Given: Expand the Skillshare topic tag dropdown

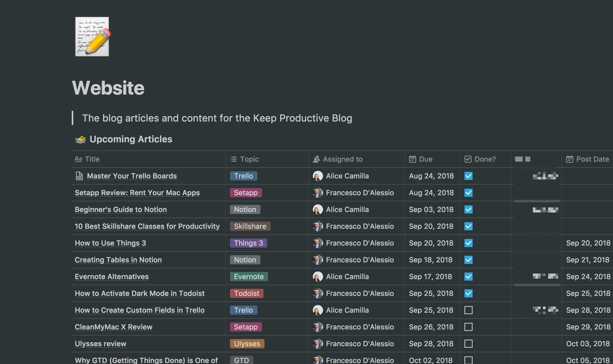Looking at the screenshot, I should (x=250, y=226).
